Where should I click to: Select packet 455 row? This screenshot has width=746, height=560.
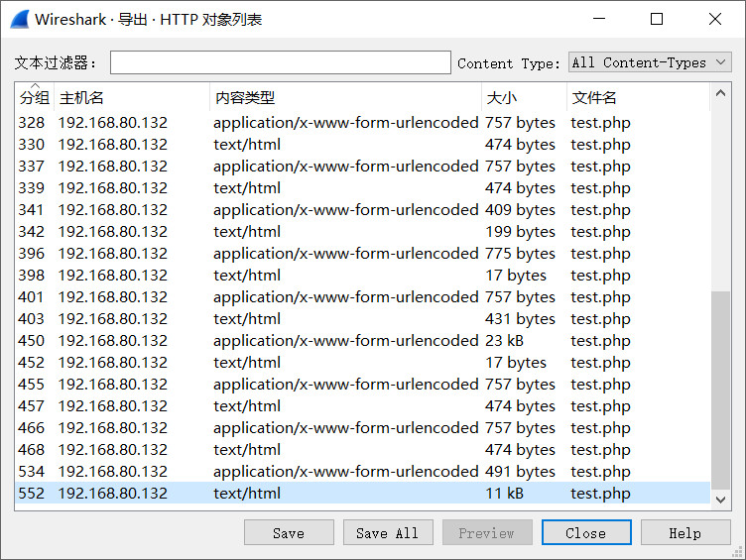362,385
